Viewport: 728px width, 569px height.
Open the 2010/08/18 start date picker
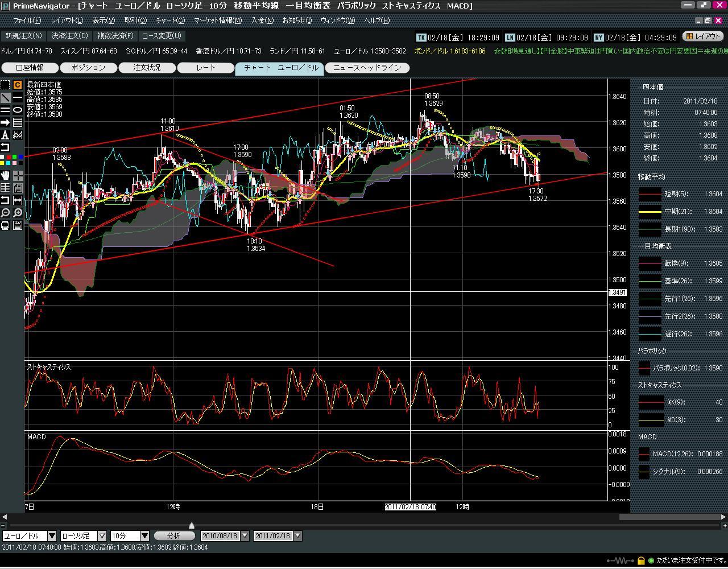[x=245, y=536]
